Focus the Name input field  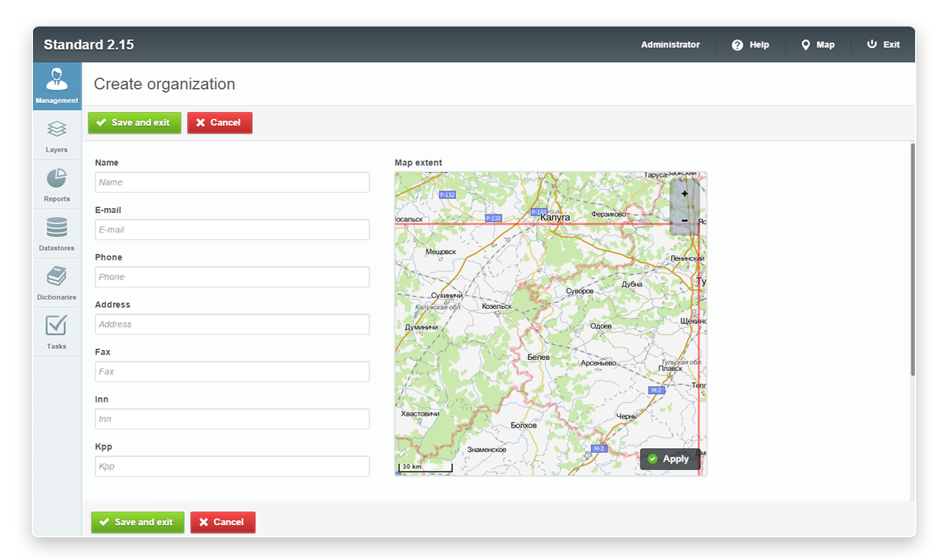point(232,183)
